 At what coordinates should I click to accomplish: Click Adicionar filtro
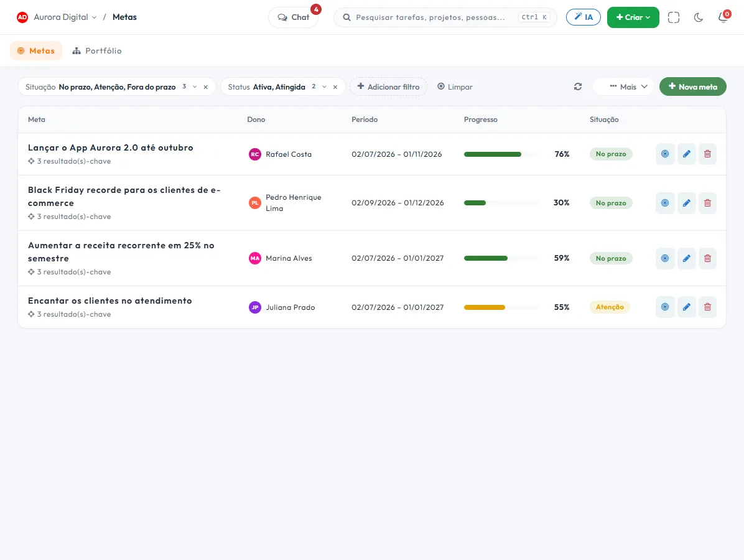coord(389,87)
